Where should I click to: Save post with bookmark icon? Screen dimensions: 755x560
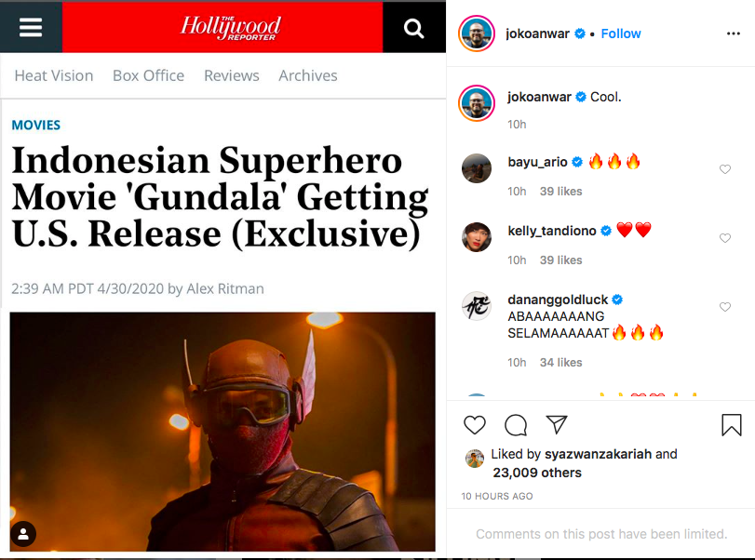(x=732, y=425)
